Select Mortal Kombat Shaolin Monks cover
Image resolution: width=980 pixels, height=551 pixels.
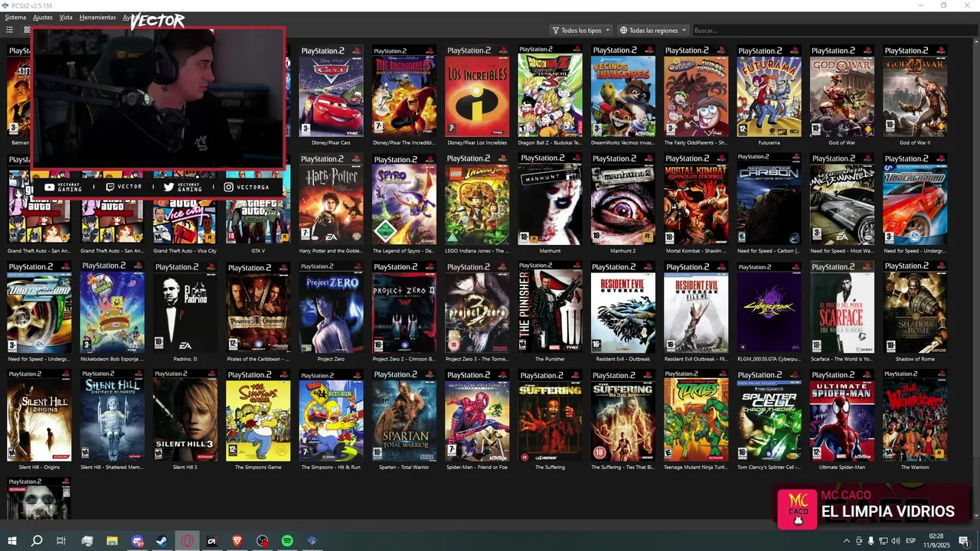coord(696,199)
